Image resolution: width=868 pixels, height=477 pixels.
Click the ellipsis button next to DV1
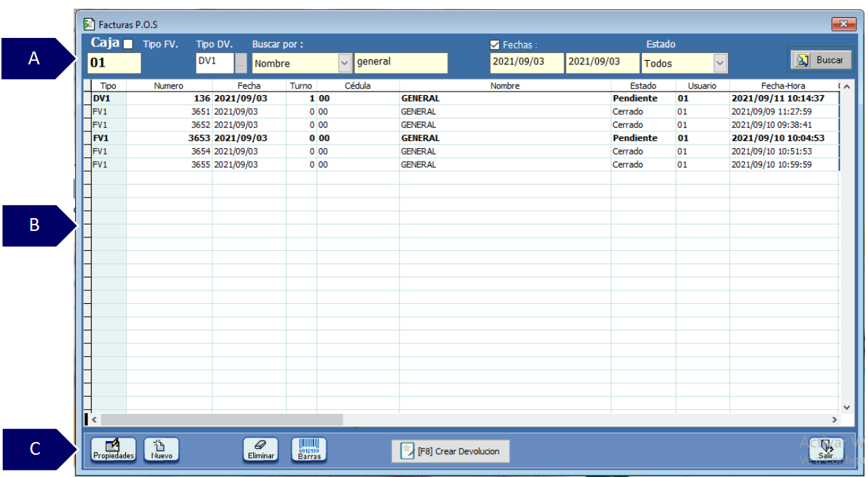coord(240,63)
